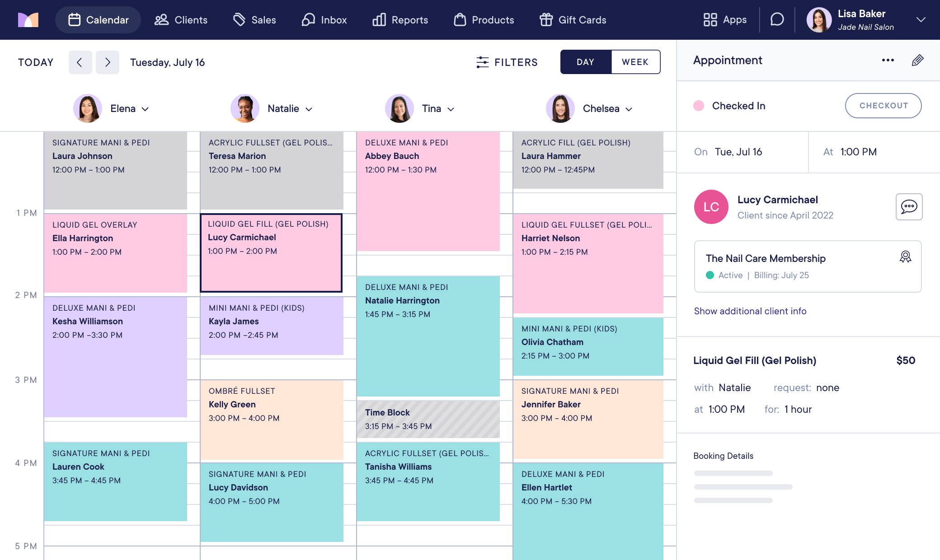Click the Apps grid icon
This screenshot has width=940, height=560.
(x=710, y=20)
